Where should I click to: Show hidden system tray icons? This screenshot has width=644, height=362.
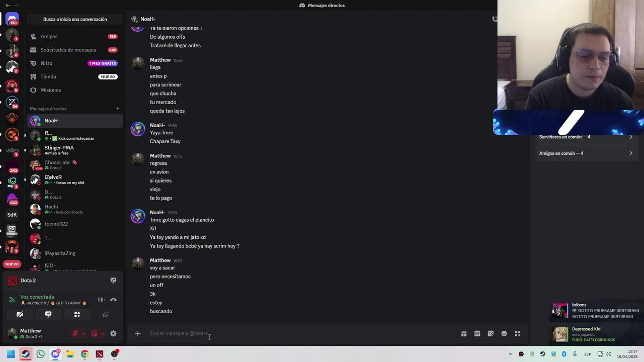[510, 354]
